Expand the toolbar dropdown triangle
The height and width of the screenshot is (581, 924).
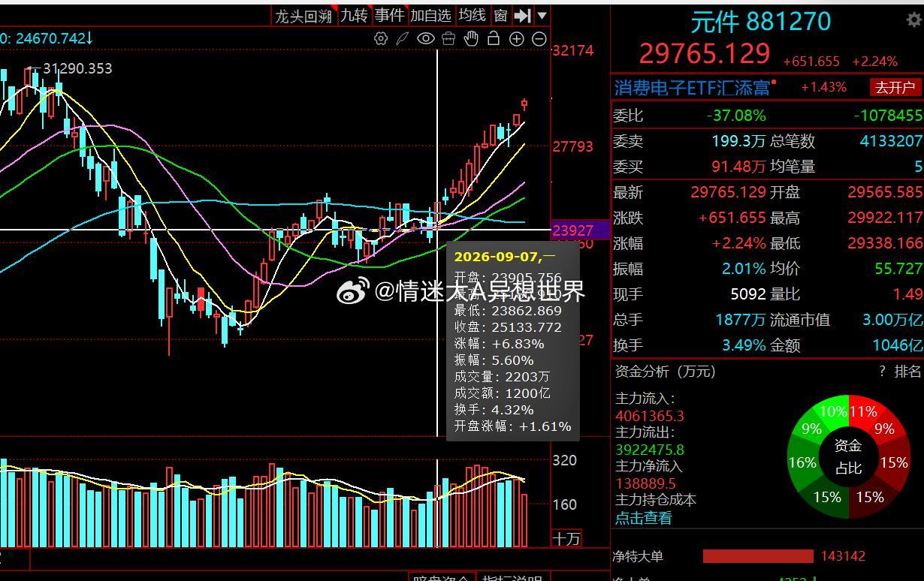(542, 15)
